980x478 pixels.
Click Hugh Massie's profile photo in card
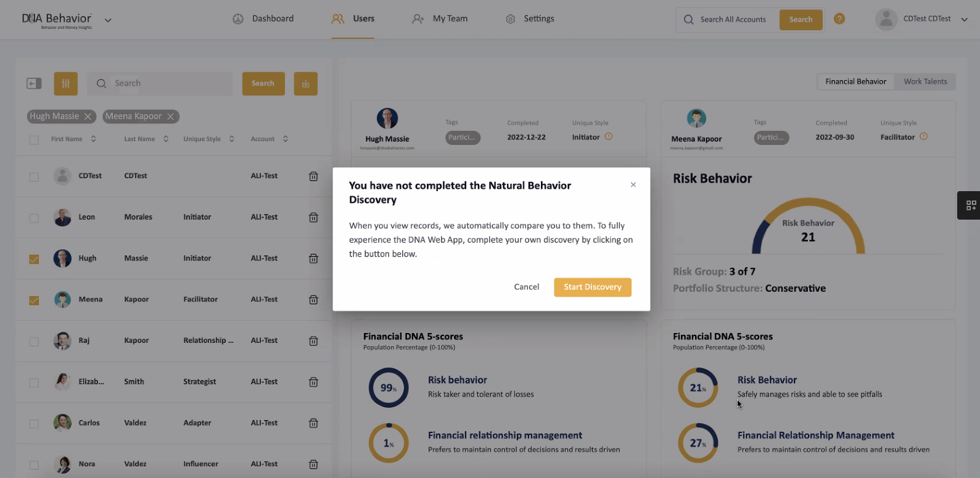click(387, 118)
